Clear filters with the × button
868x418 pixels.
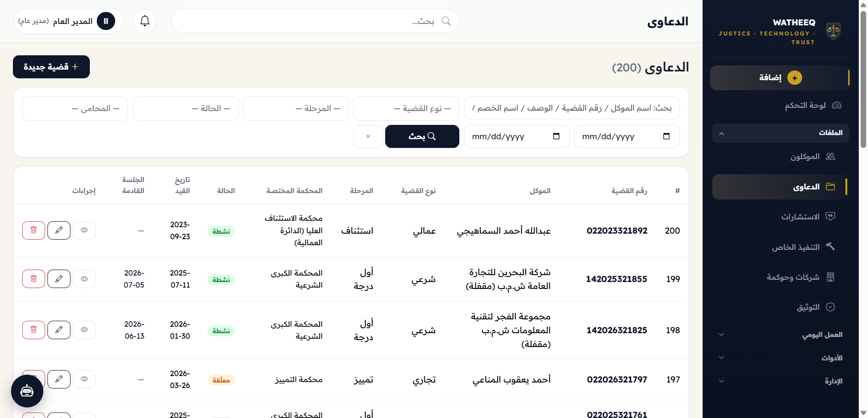[x=368, y=136]
